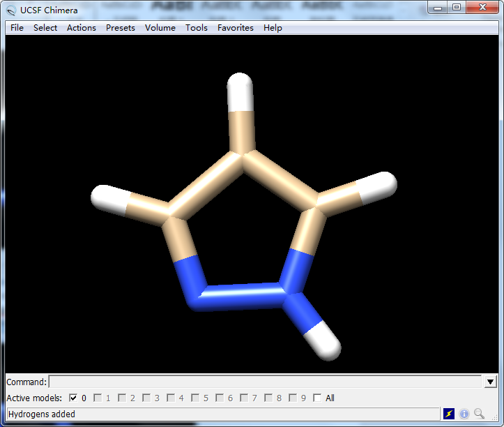Click inside the Command text field
The width and height of the screenshot is (504, 427).
coord(265,382)
